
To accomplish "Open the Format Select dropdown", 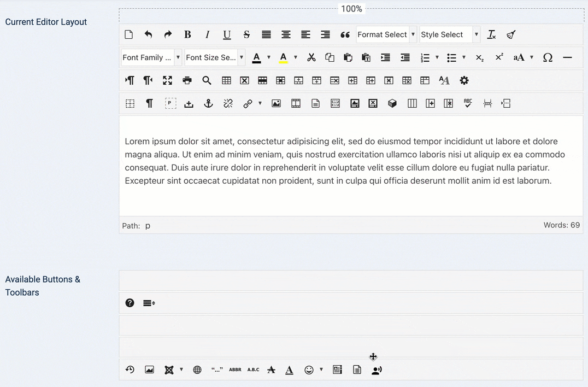I will [386, 34].
